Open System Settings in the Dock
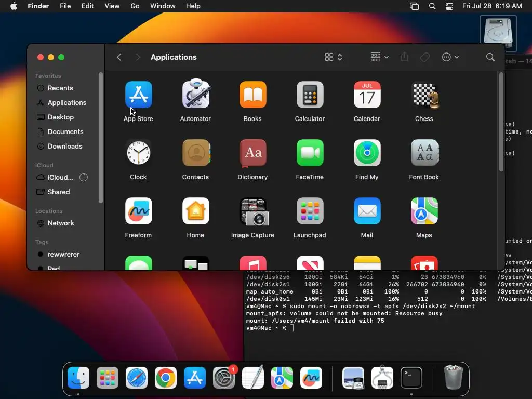The width and height of the screenshot is (532, 399). (x=224, y=378)
